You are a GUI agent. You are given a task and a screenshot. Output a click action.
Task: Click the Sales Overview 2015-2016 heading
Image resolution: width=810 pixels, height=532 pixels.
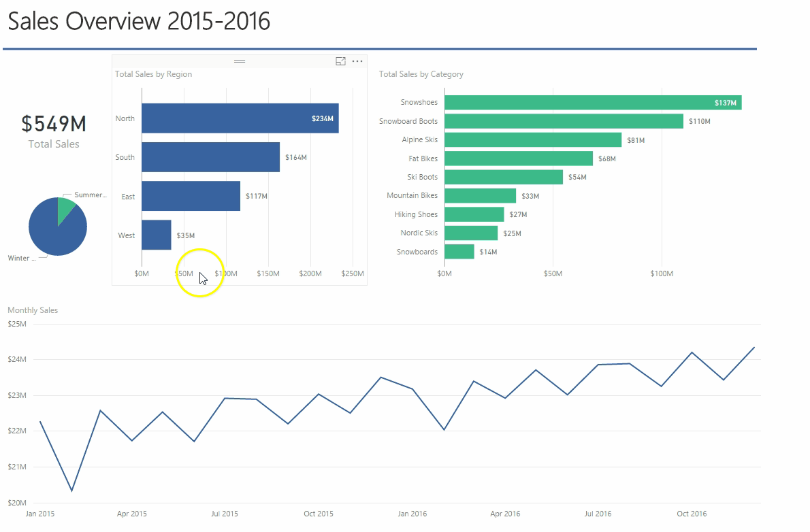(x=139, y=22)
